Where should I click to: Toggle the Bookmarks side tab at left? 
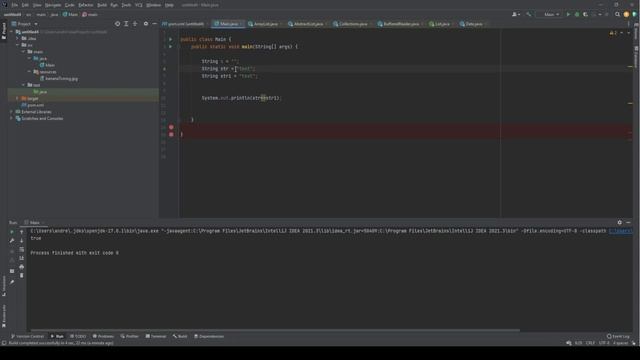tap(4, 316)
